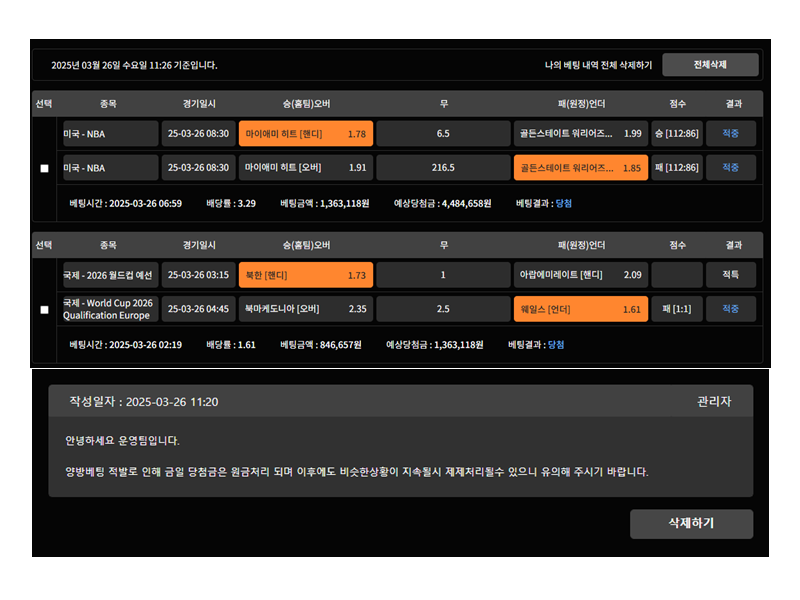Click the 작성일자 2025-03-26 11:20 message header
The height and width of the screenshot is (600, 800).
click(x=144, y=402)
